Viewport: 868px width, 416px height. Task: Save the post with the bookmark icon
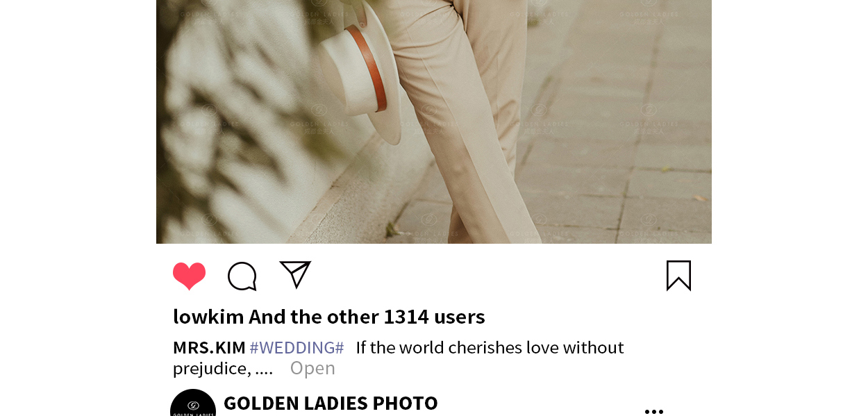(678, 276)
